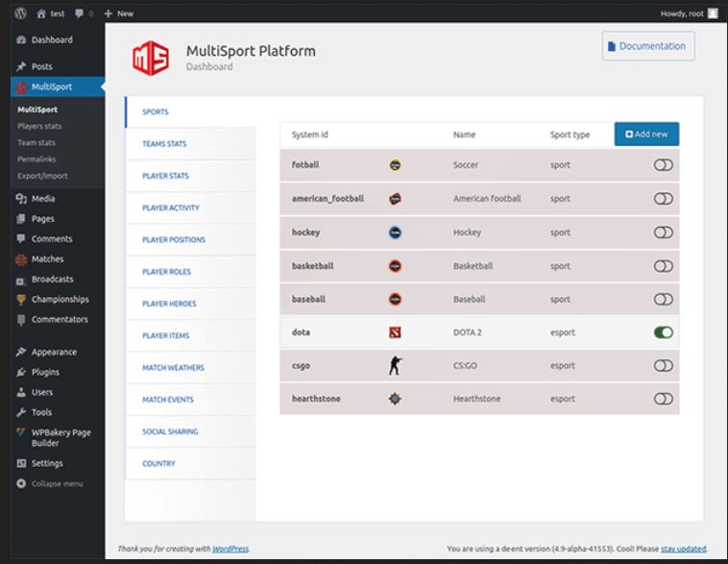
Task: Enable the csgo sport toggle
Action: coord(663,366)
